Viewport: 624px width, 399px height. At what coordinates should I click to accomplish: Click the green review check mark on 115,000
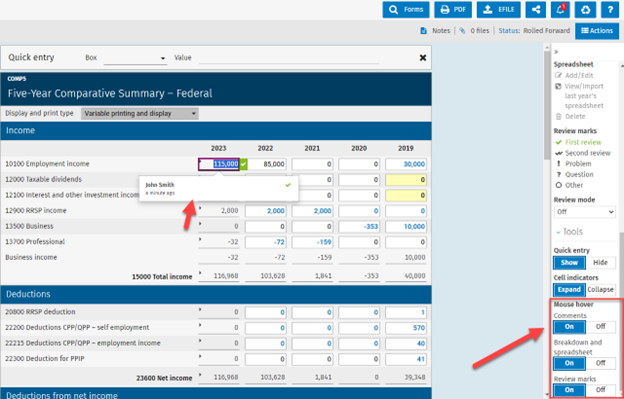244,164
